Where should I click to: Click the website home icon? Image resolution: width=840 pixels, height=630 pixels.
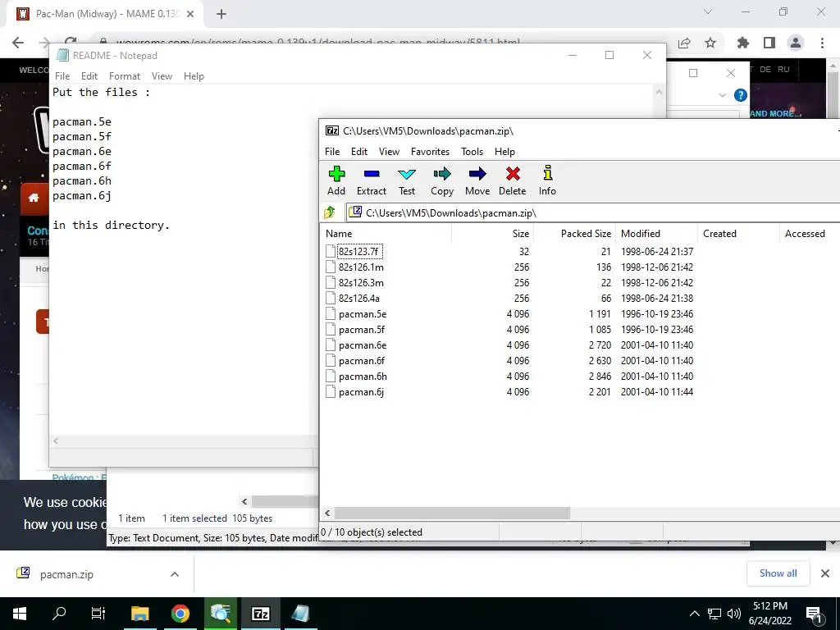point(34,198)
